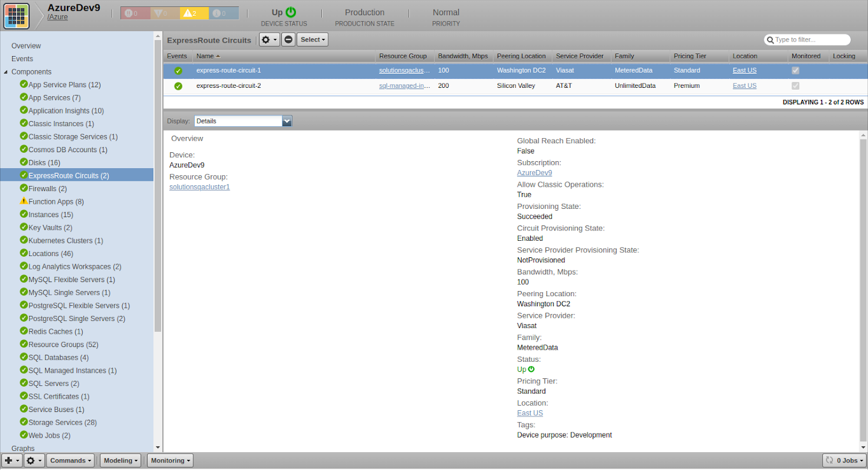
Task: Click the Redis Caches green check icon
Action: click(x=24, y=331)
